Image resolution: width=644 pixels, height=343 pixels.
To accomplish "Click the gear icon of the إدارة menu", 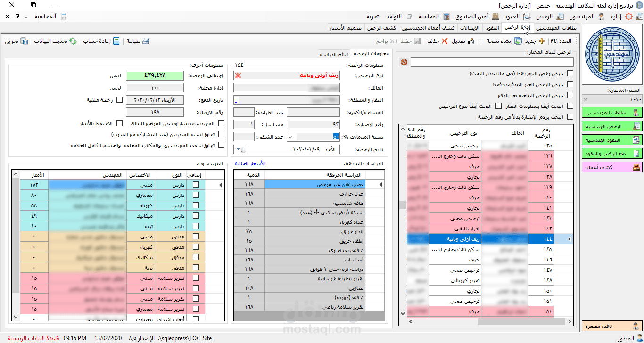I will click(x=628, y=16).
